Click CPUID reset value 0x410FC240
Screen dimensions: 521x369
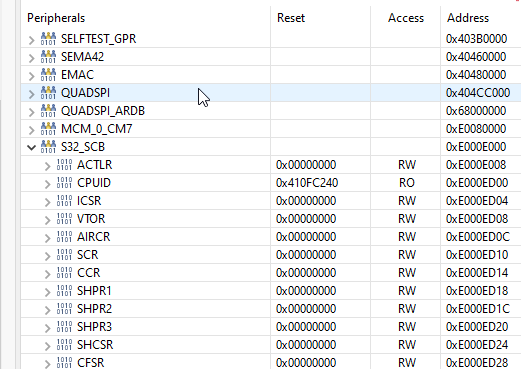[307, 183]
